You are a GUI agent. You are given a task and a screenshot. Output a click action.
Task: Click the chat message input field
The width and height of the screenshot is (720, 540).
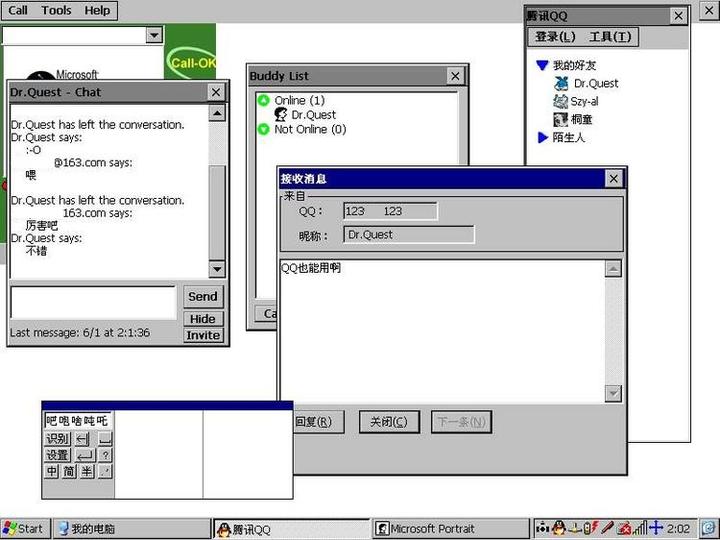click(x=93, y=302)
